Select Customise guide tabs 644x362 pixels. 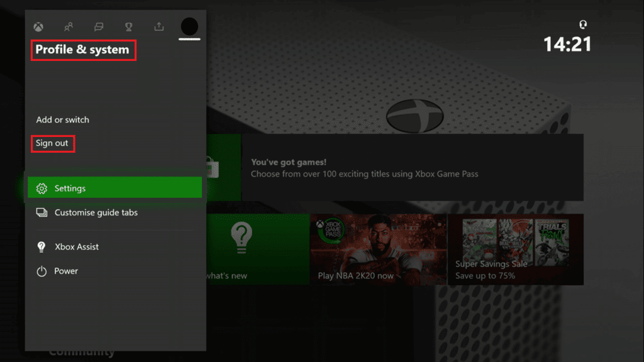(96, 212)
